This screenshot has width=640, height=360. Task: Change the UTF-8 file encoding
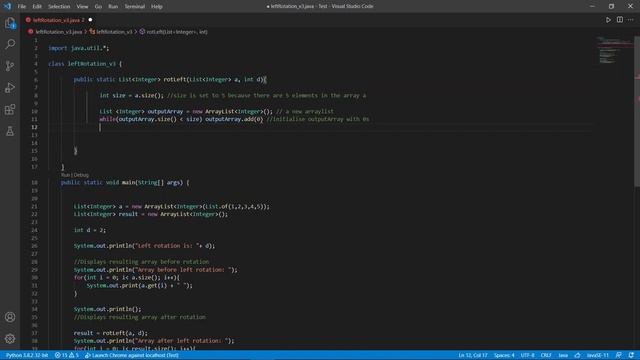(x=527, y=355)
